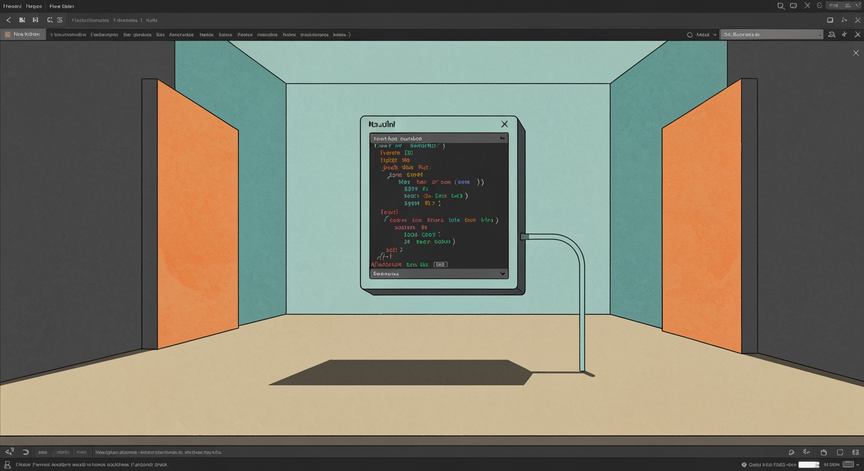Click the second small button after the undo arrow
864x471 pixels.
tap(63, 452)
